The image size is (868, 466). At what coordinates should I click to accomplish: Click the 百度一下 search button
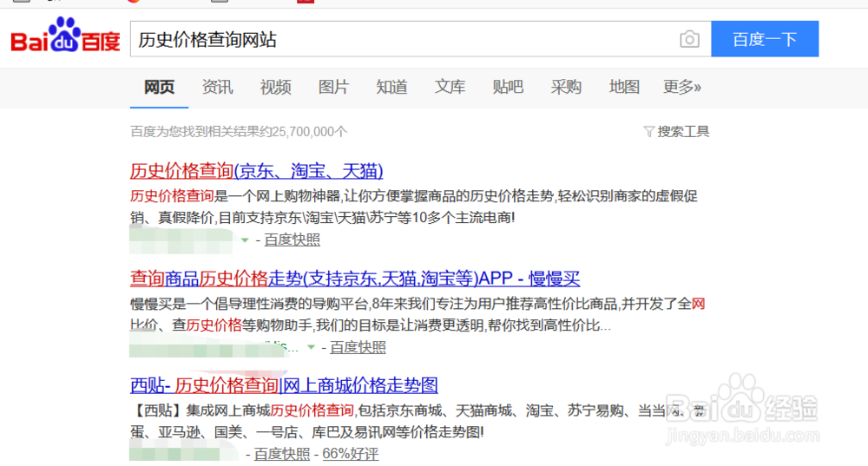765,39
